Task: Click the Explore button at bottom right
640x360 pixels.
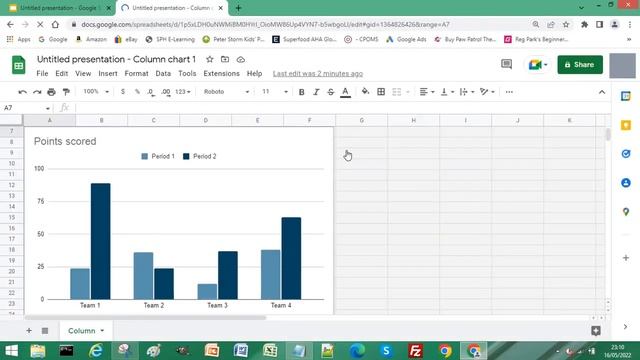Action: point(596,331)
